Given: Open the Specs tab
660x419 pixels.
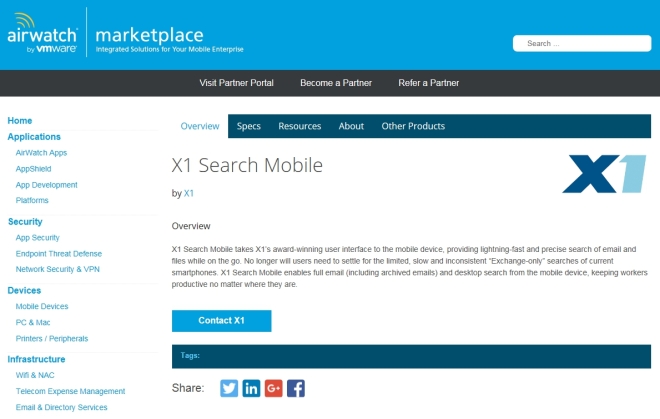Looking at the screenshot, I should click(249, 126).
